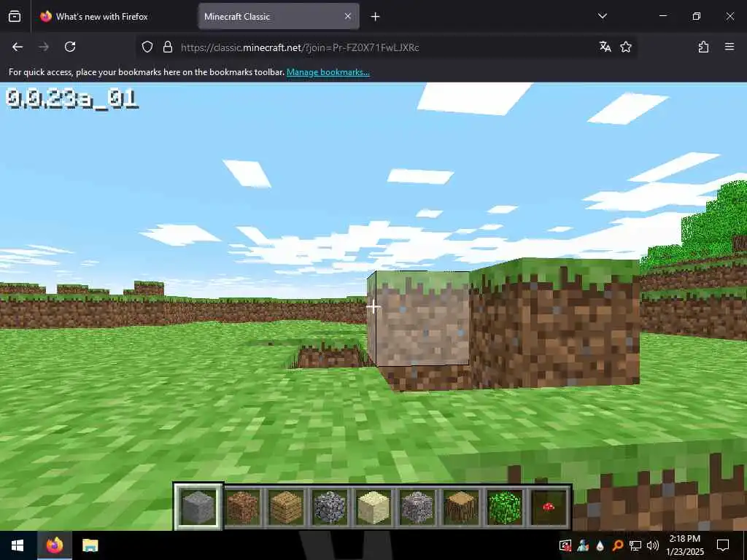Select the leaves block in hotbar

(x=505, y=507)
